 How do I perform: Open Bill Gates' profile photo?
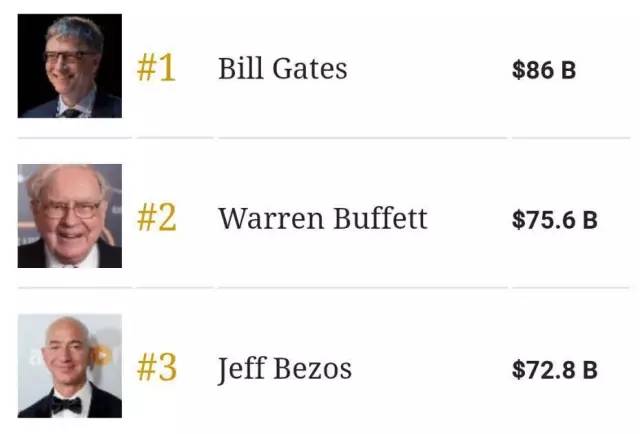click(x=69, y=66)
